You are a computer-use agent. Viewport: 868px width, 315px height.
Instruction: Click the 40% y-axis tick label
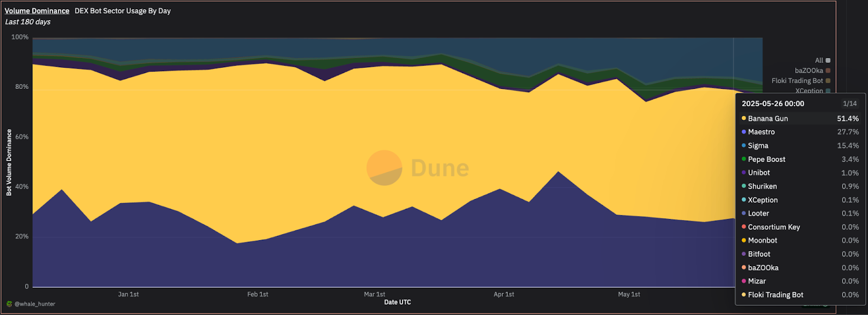point(22,187)
